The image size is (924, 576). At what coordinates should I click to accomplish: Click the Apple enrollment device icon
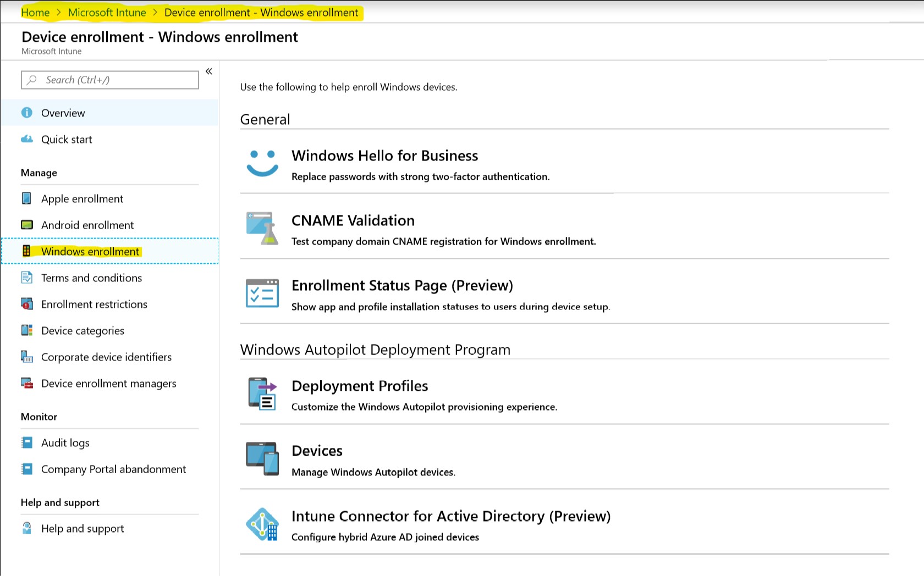(26, 198)
